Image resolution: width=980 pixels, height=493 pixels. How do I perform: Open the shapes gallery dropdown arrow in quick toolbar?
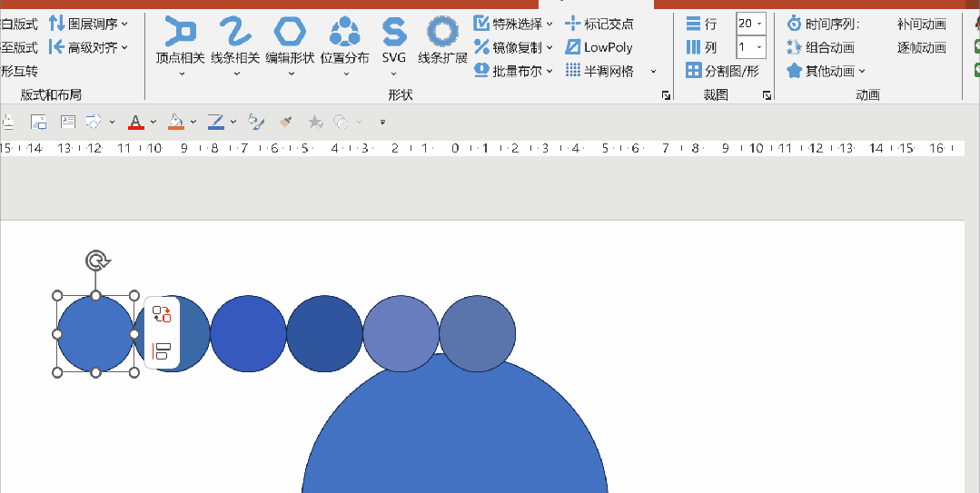coord(112,122)
